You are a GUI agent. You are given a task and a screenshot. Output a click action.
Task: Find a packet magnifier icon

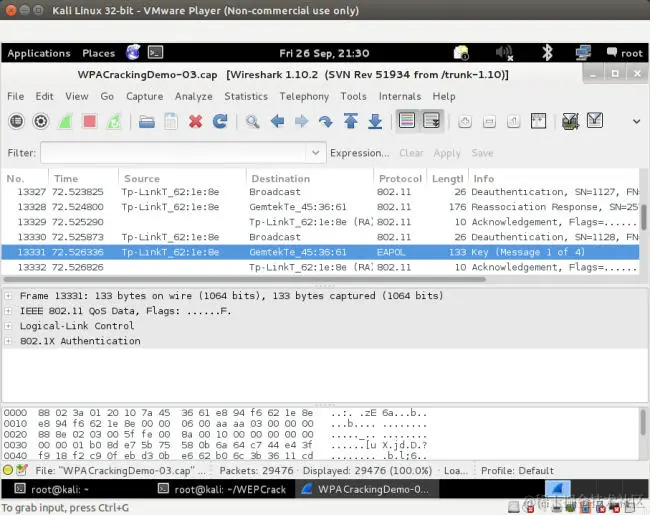pos(252,121)
